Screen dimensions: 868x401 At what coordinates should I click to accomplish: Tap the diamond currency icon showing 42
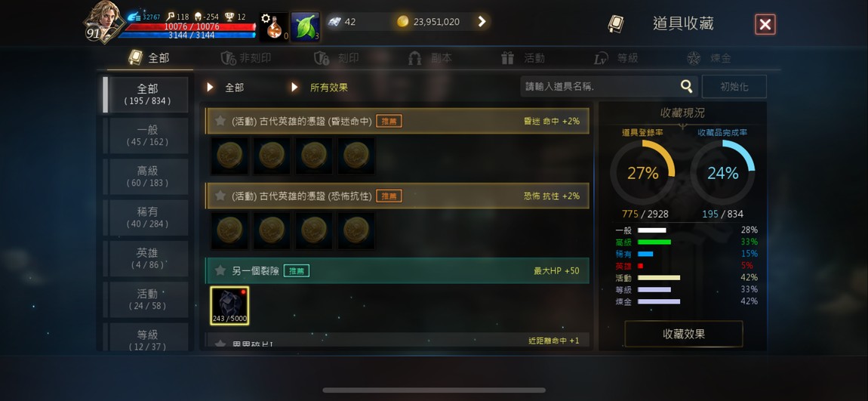[x=335, y=22]
